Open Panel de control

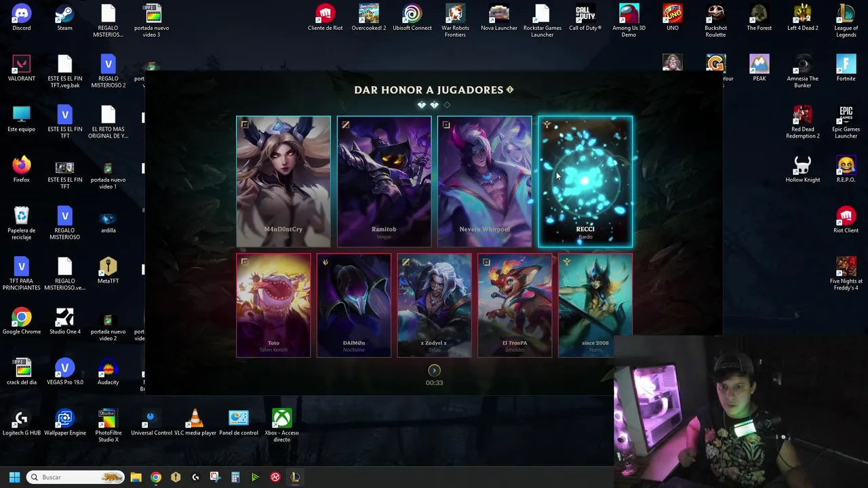[239, 422]
